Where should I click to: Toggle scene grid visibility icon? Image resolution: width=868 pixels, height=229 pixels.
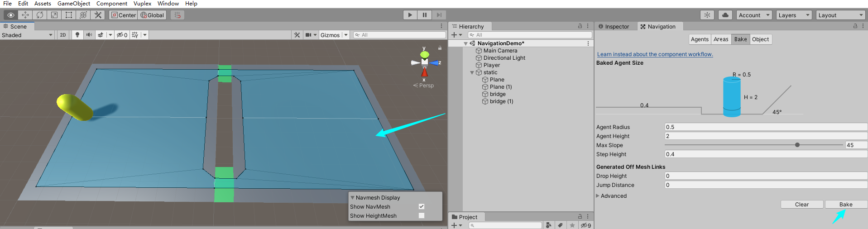coord(135,35)
